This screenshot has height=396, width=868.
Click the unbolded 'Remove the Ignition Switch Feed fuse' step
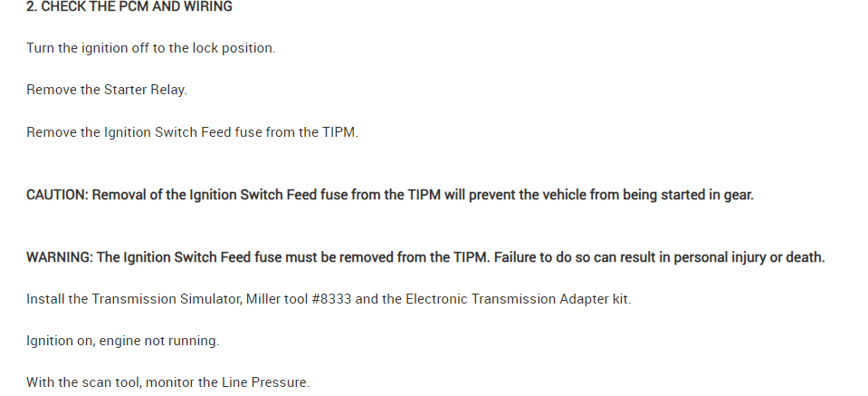192,132
